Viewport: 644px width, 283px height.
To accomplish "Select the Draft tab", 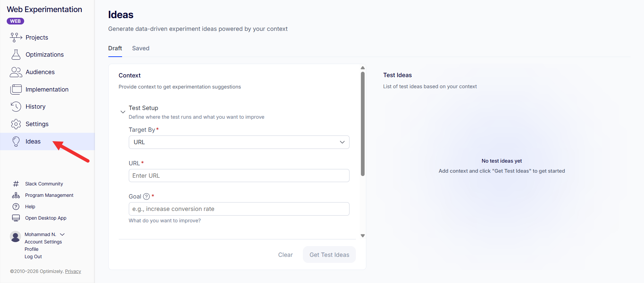I will pyautogui.click(x=115, y=48).
